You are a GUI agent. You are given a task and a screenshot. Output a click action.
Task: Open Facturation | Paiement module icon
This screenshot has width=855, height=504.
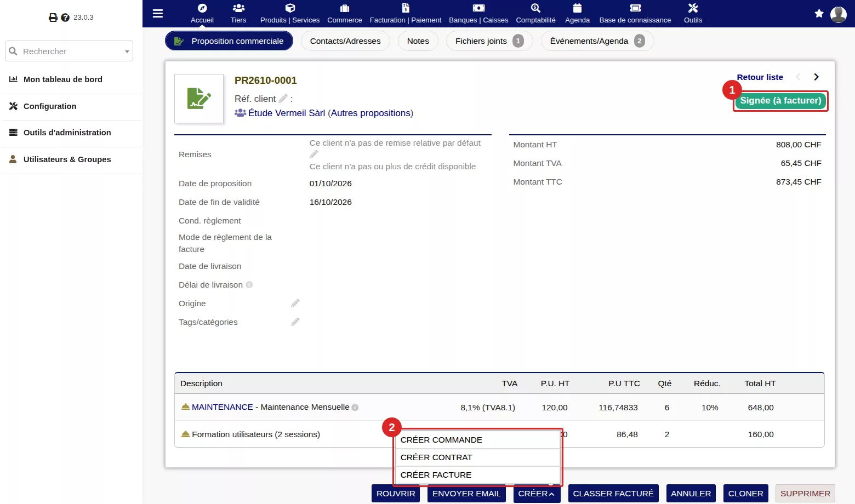pyautogui.click(x=406, y=8)
